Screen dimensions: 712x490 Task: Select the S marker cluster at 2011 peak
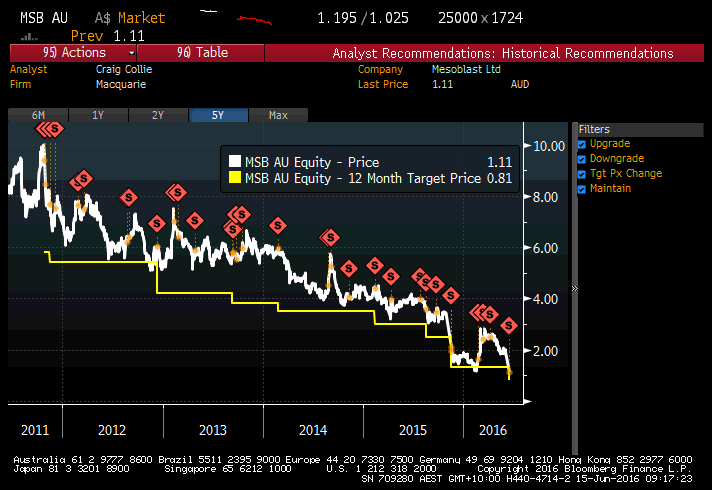tap(50, 129)
